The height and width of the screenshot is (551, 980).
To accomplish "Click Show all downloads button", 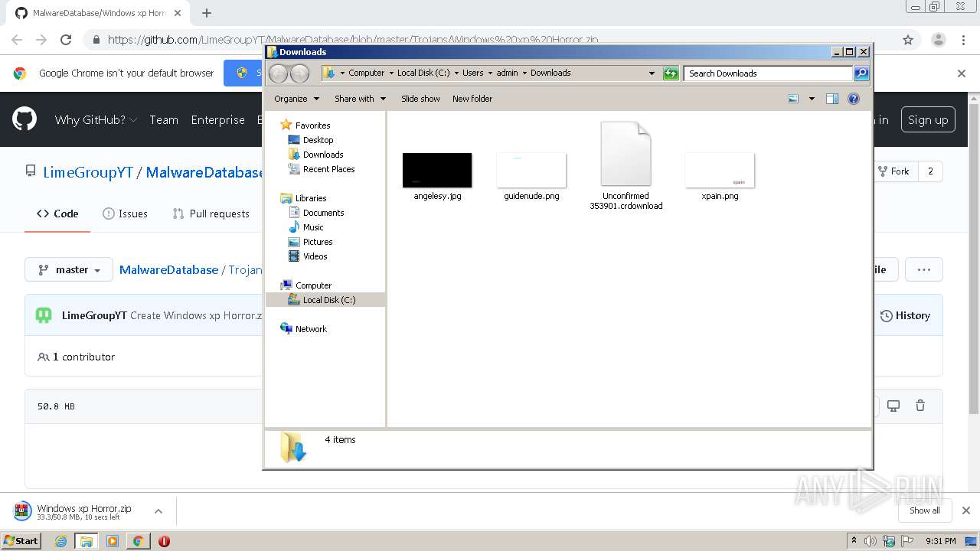I will [x=925, y=510].
